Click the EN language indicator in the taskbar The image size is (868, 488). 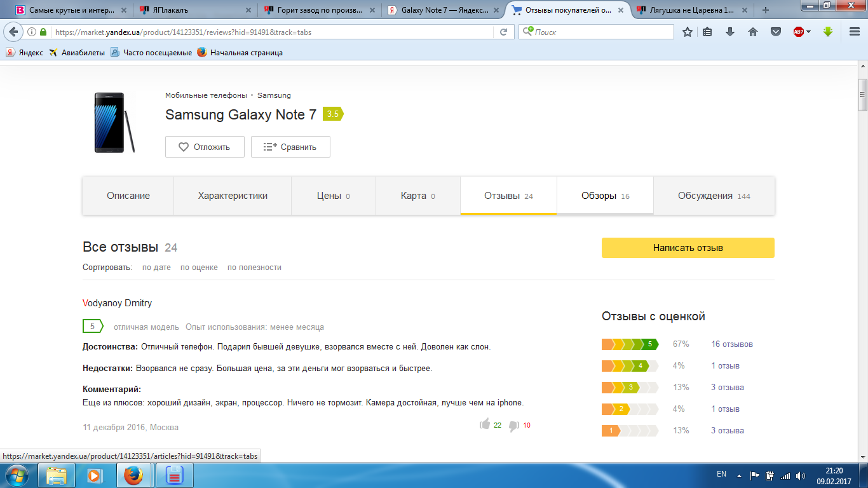(x=721, y=474)
